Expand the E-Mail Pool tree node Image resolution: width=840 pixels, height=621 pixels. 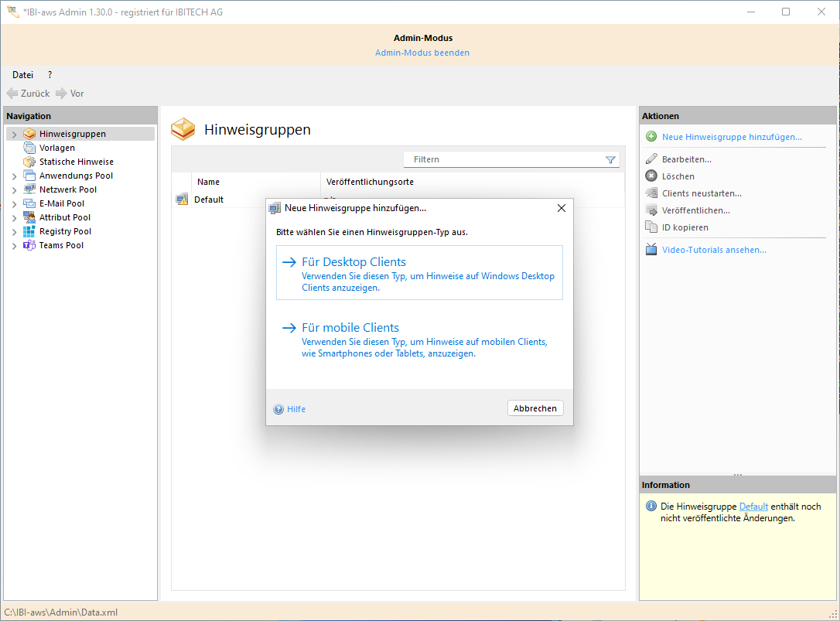pos(14,204)
